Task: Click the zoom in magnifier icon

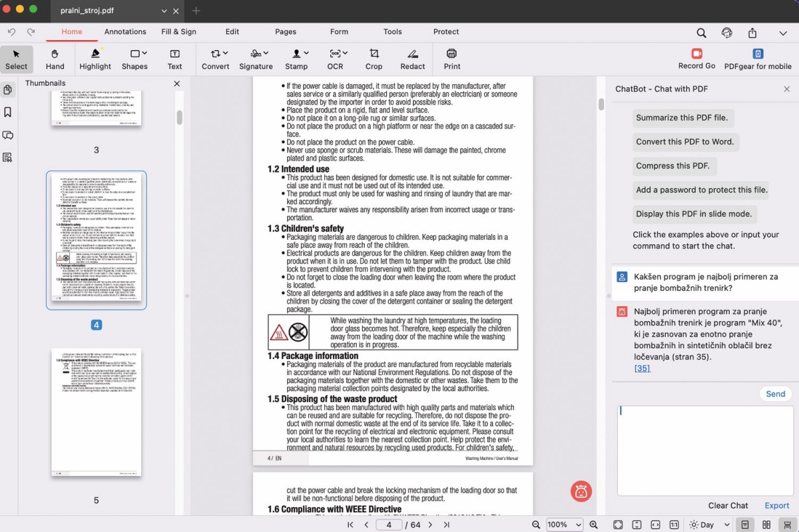Action: (593, 525)
